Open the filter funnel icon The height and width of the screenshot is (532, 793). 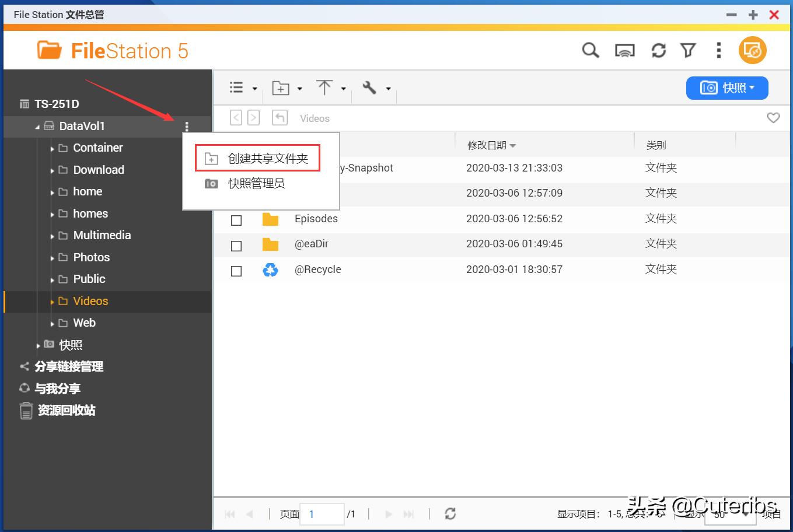(x=689, y=50)
